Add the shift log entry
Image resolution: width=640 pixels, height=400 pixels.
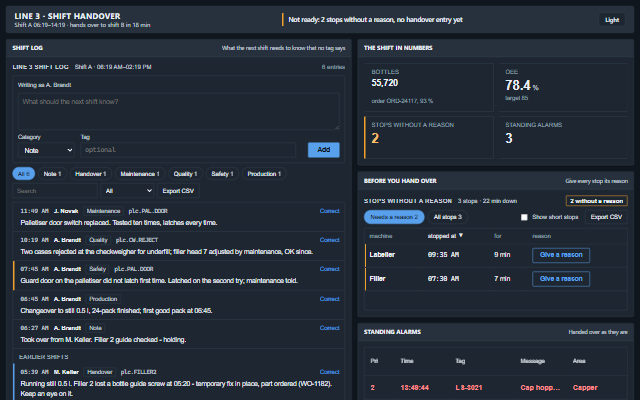point(323,150)
